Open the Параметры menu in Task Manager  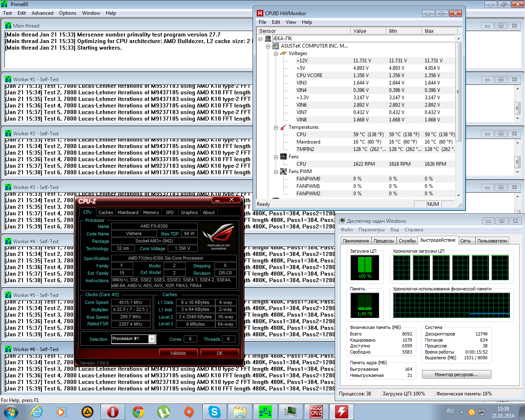pyautogui.click(x=372, y=230)
